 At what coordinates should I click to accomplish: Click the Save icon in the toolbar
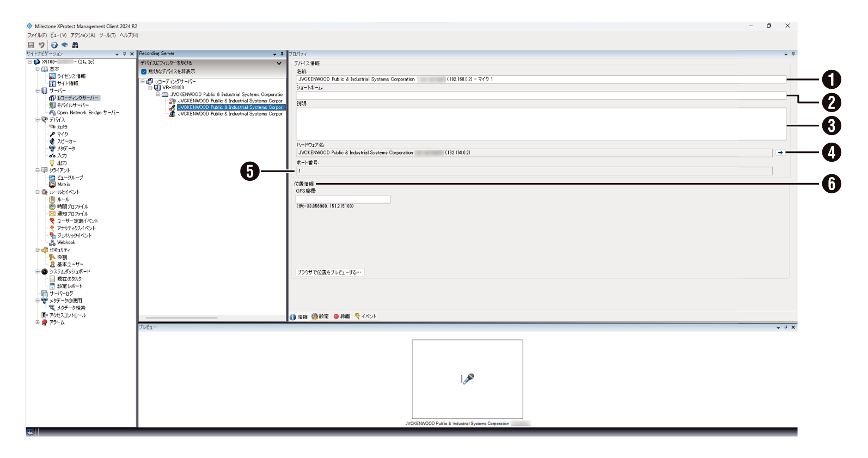point(31,45)
